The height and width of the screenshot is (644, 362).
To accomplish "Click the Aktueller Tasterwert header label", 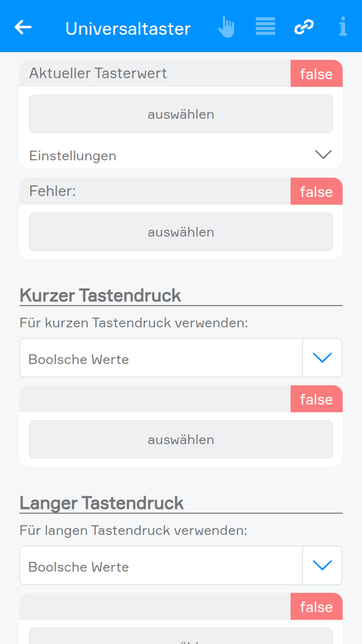I will (x=98, y=73).
